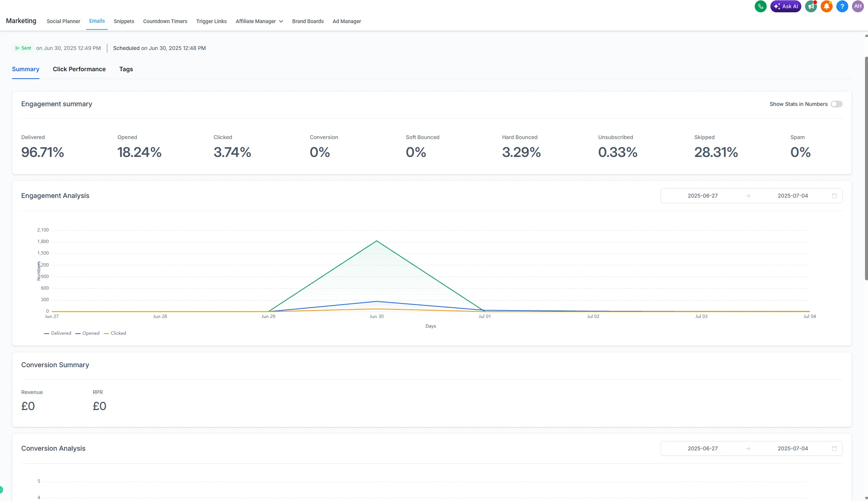
Task: Click the Skipped 28.31% stat
Action: coord(716,152)
